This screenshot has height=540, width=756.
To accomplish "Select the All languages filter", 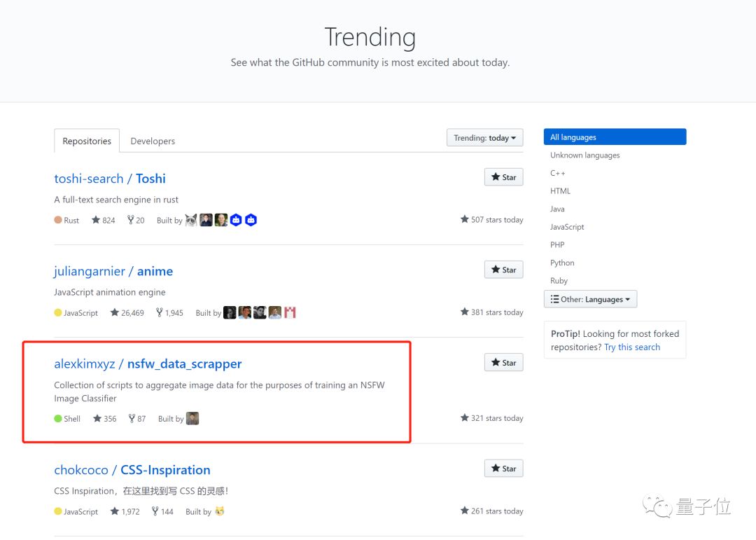I will pyautogui.click(x=615, y=137).
